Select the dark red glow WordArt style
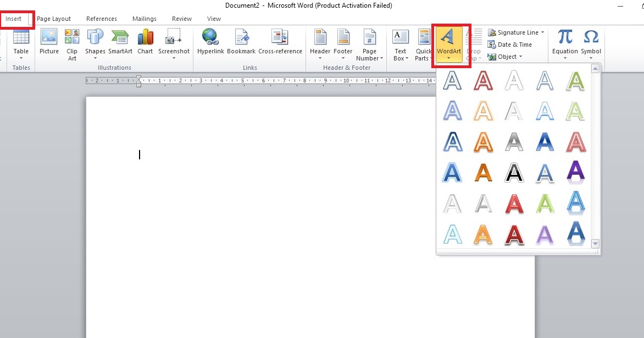 click(x=514, y=235)
